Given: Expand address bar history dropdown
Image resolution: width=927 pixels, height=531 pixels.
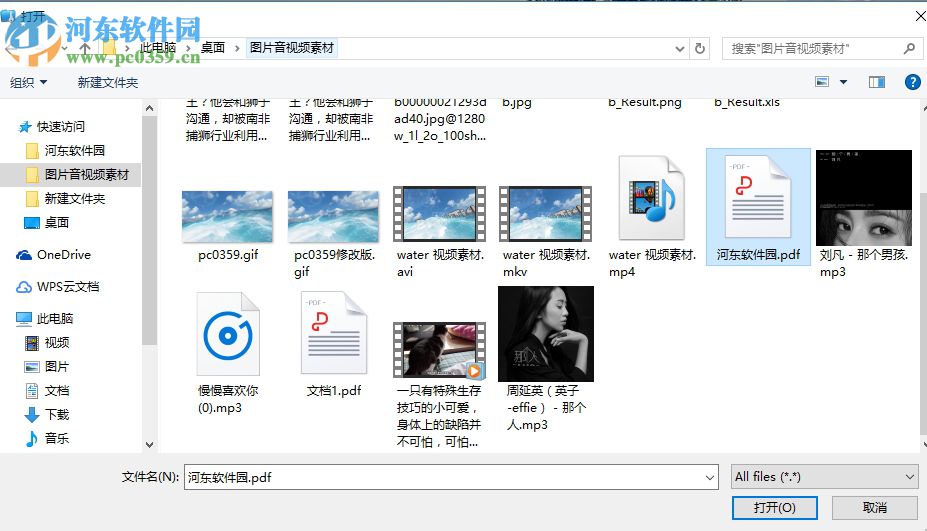Looking at the screenshot, I should click(x=680, y=48).
